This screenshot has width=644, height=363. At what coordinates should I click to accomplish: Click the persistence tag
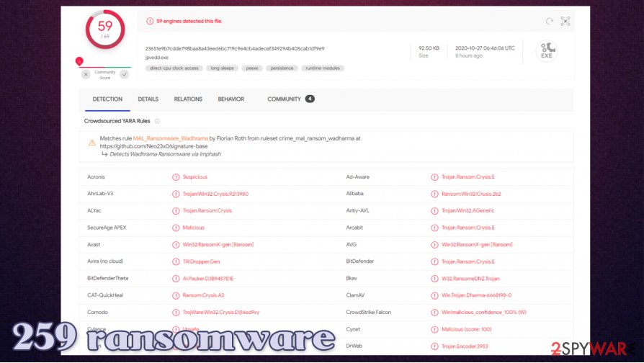click(282, 68)
